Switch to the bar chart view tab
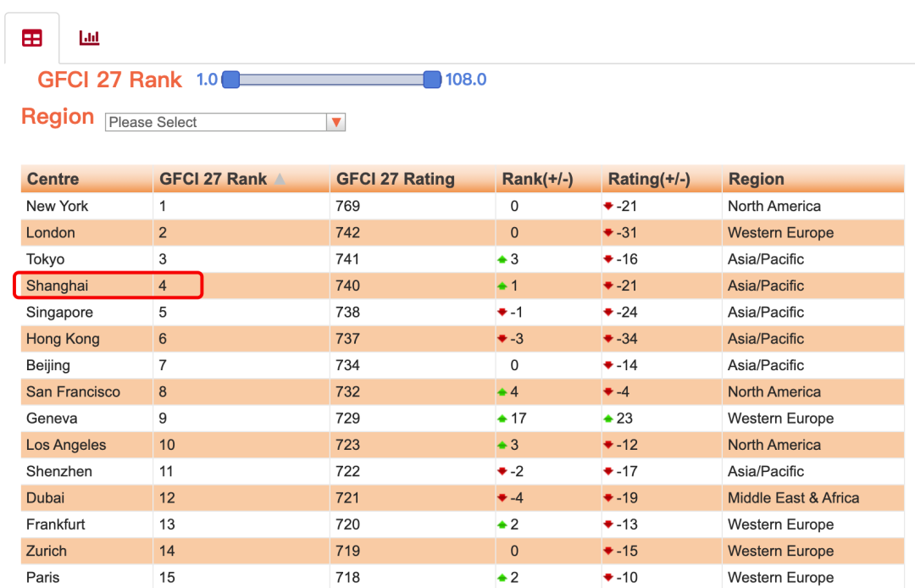The image size is (915, 588). [89, 38]
